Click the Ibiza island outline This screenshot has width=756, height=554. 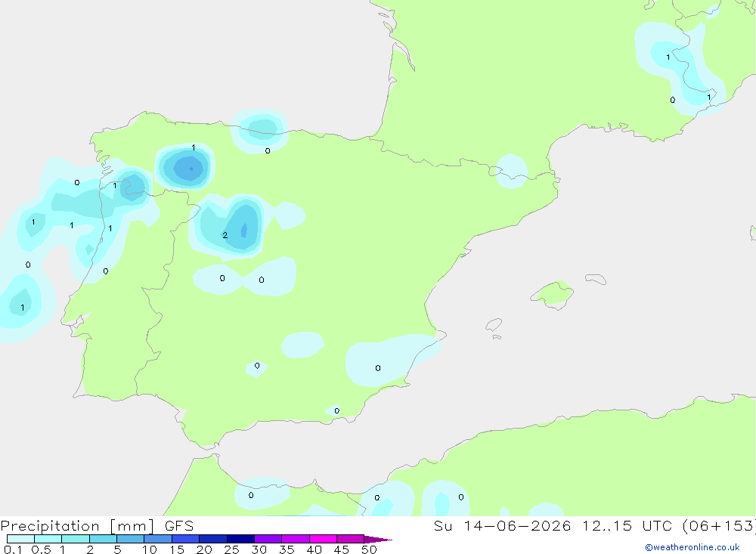[494, 325]
